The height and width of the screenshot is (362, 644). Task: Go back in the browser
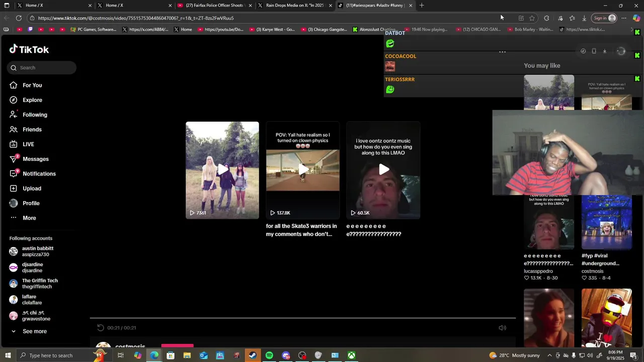click(x=6, y=18)
